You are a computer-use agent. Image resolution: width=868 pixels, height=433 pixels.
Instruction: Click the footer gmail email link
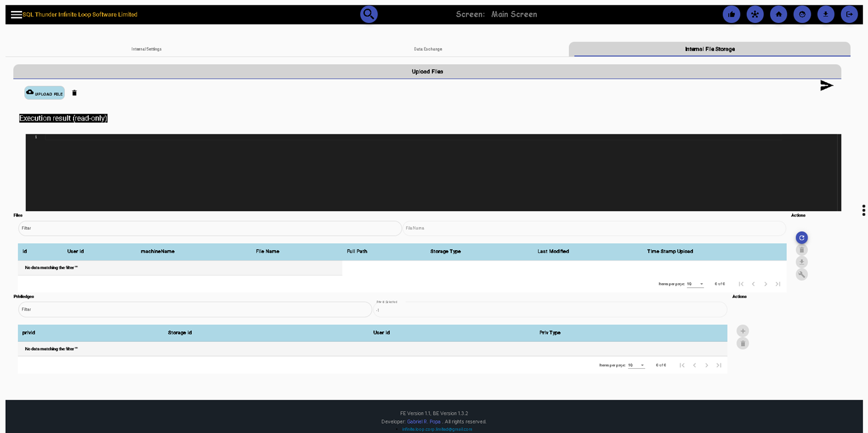click(437, 429)
